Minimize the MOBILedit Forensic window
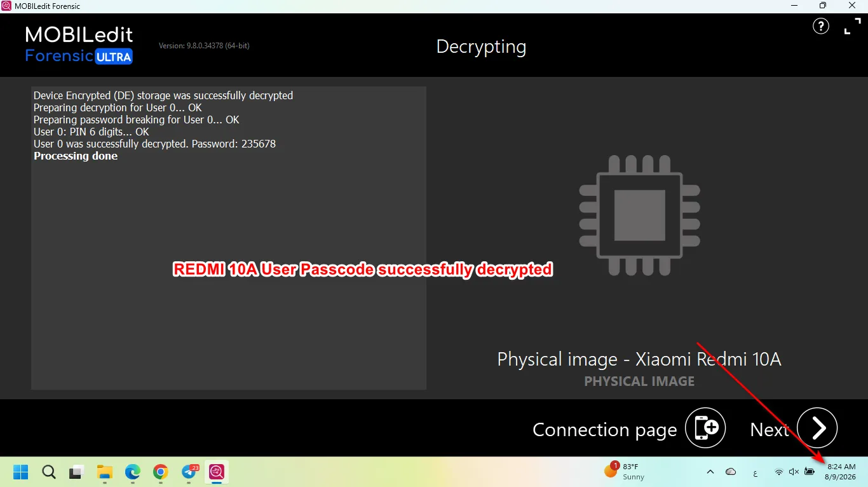Image resolution: width=868 pixels, height=487 pixels. coord(794,6)
